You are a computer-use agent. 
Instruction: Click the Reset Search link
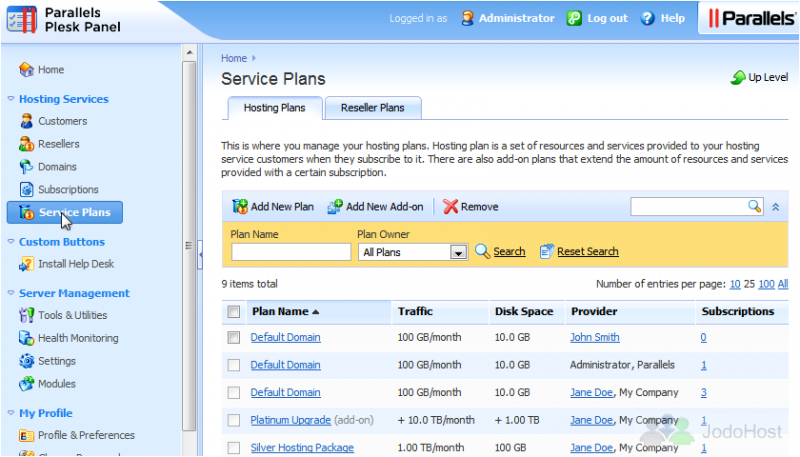pos(588,251)
